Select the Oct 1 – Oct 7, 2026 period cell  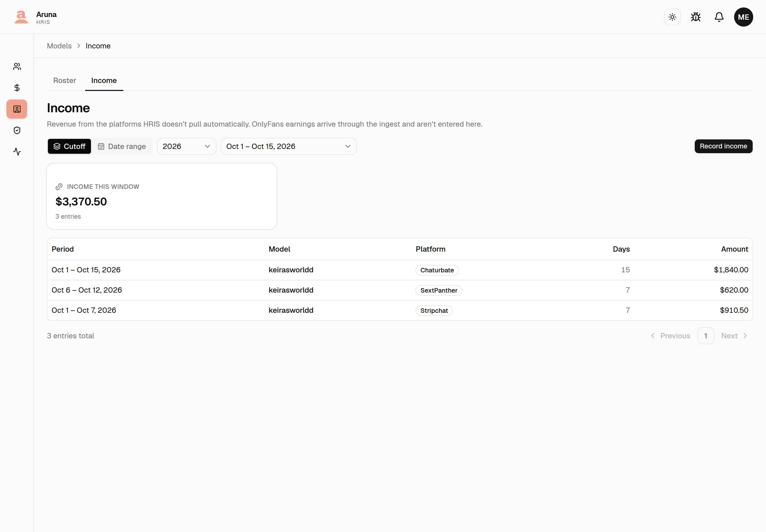click(x=84, y=310)
